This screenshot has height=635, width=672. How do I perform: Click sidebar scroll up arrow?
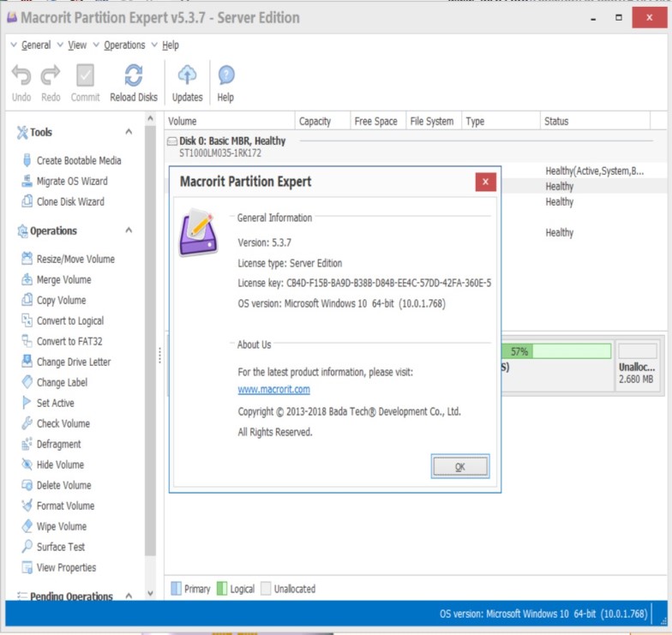click(x=151, y=118)
